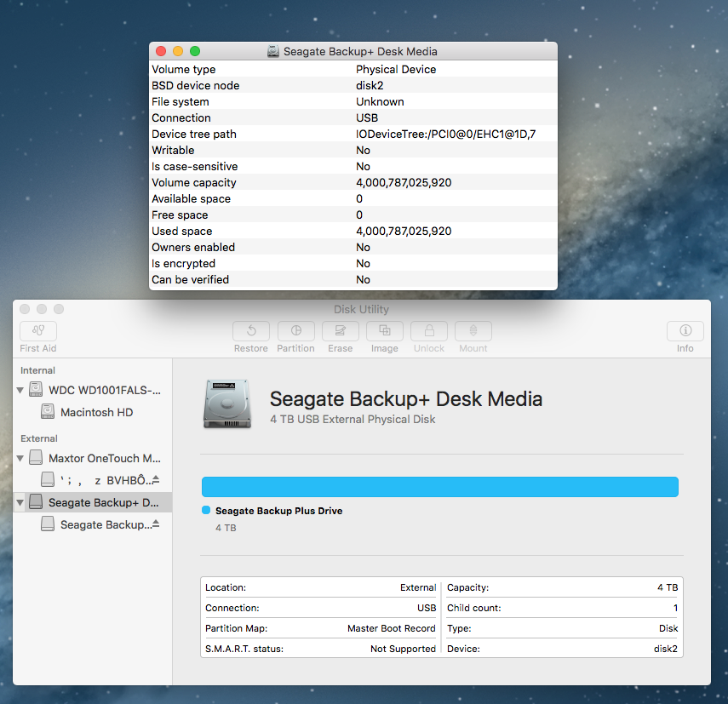Click the Macintosh HD volume icon

[x=48, y=411]
